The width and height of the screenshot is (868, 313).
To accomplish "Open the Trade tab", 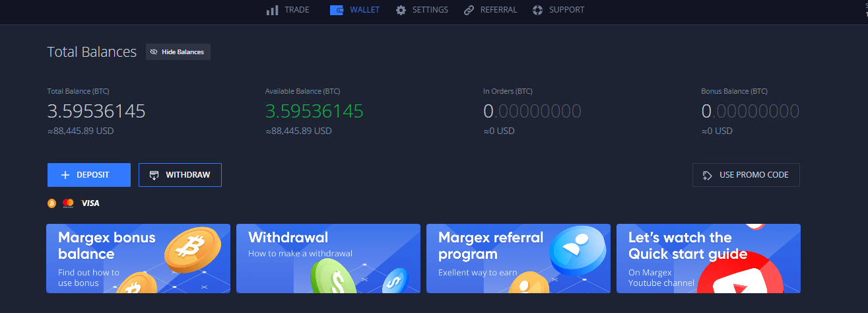I will [x=288, y=10].
